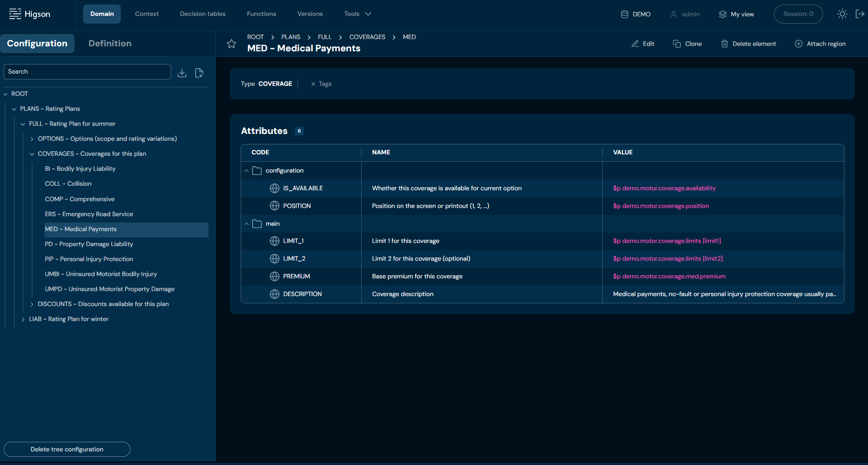The width and height of the screenshot is (868, 465).
Task: Toggle the light/dark theme sun icon
Action: point(842,14)
